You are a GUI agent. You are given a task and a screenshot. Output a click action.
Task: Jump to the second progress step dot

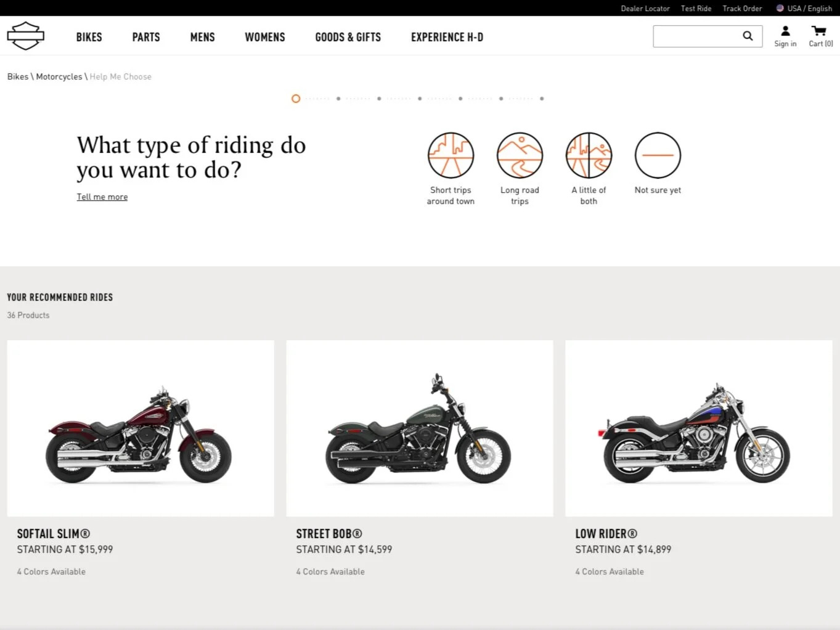(x=338, y=99)
